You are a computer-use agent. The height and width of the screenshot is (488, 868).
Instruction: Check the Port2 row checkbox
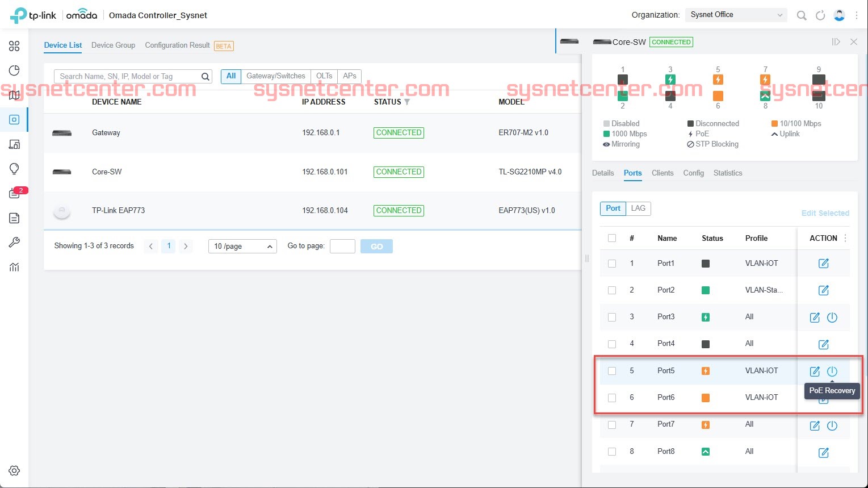pyautogui.click(x=612, y=290)
